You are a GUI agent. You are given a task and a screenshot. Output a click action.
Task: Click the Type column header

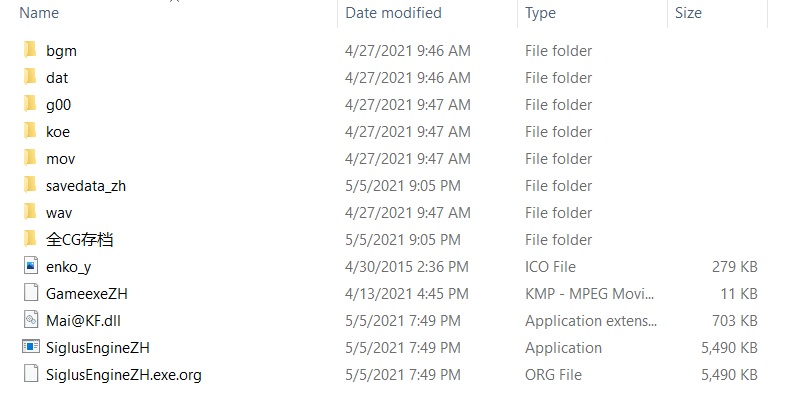click(x=540, y=13)
